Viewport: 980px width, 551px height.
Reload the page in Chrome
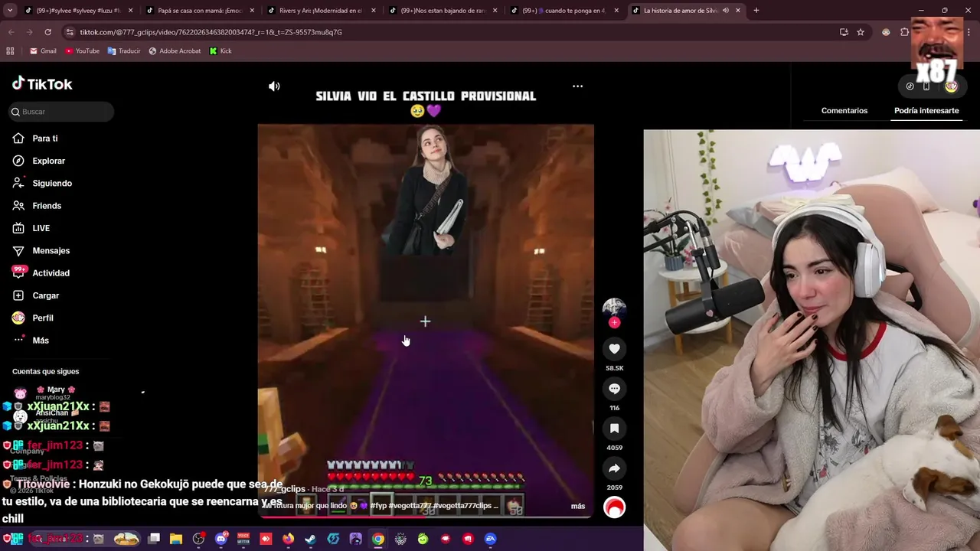(47, 32)
